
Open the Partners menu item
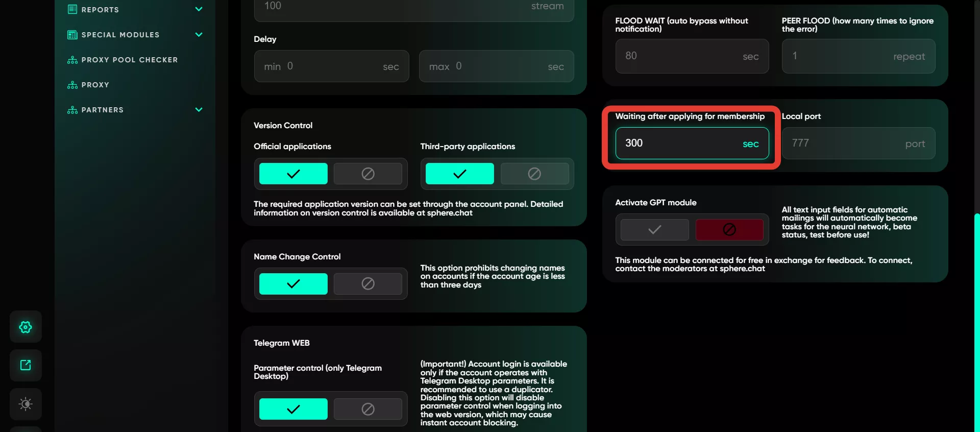pyautogui.click(x=103, y=110)
